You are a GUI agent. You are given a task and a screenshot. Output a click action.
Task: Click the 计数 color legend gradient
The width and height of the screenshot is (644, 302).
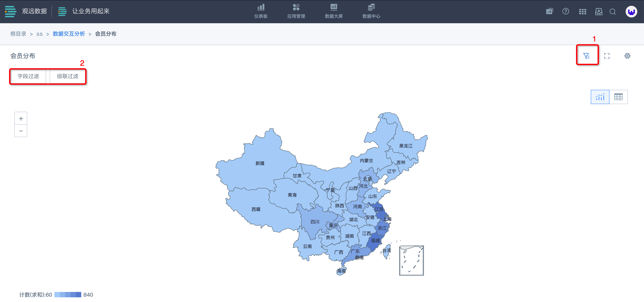point(68,294)
